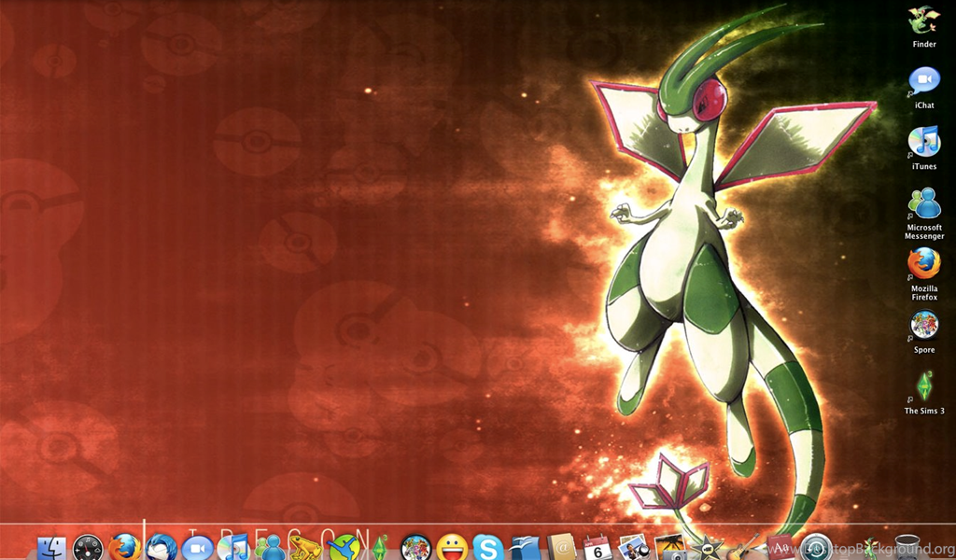This screenshot has height=560, width=956.
Task: Open Microsoft Messenger in the dock
Action: coord(270,548)
